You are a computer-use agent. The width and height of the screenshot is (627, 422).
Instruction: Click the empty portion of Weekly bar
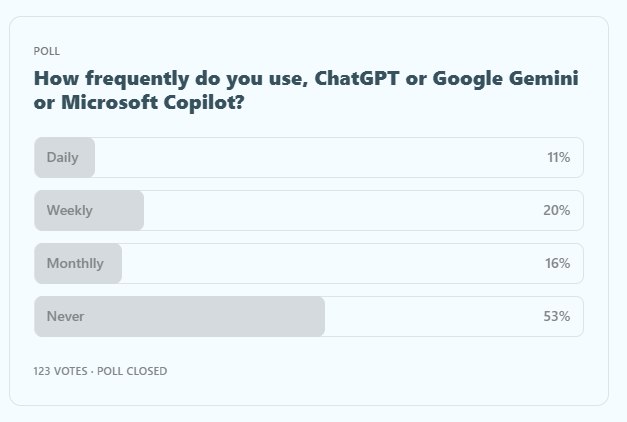[x=340, y=210]
